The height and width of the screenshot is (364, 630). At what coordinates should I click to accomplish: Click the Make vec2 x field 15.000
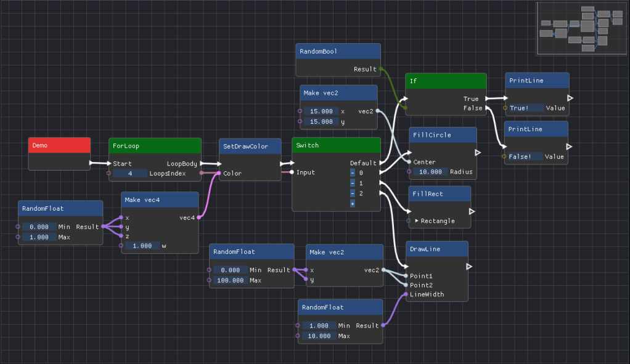point(321,111)
